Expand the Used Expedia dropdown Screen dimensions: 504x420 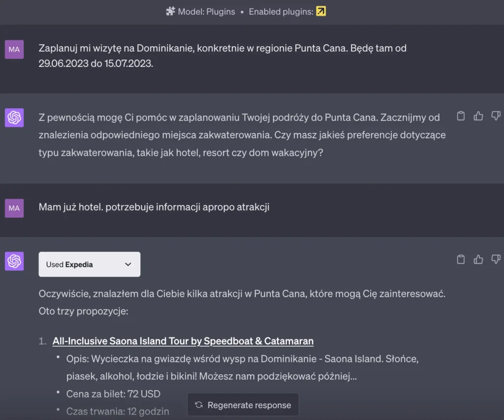[89, 264]
